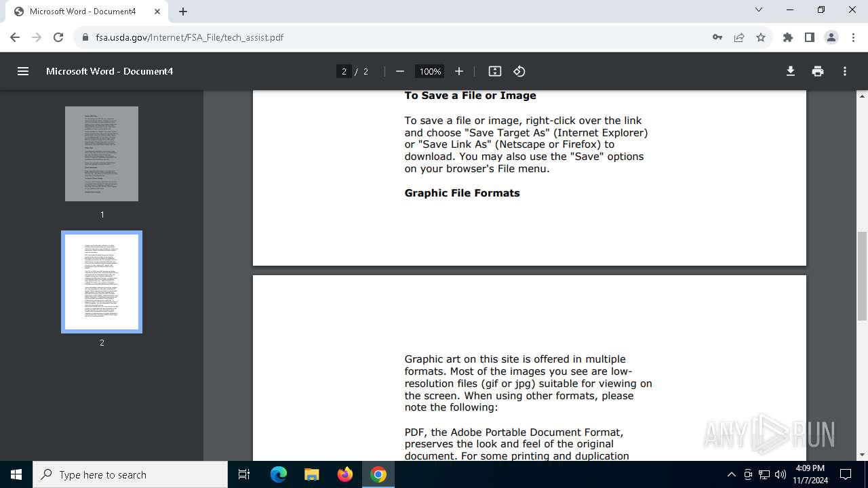Open Chrome extensions puzzle icon

[x=788, y=37]
